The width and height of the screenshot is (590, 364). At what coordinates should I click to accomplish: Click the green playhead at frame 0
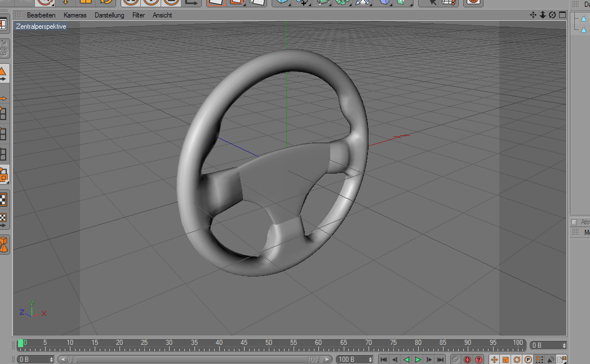(x=20, y=343)
